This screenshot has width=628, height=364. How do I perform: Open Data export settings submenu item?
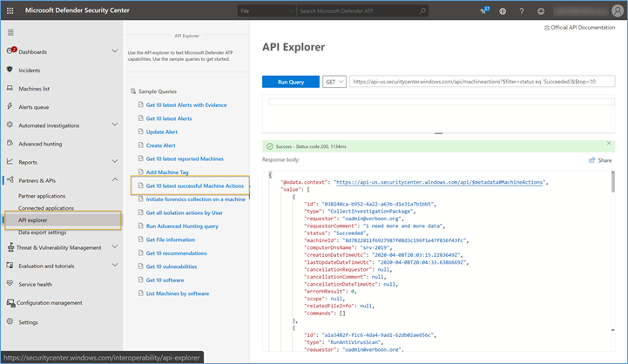42,233
